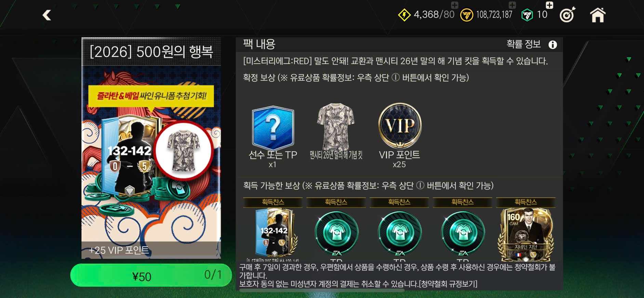
Task: Tap the plus above FC points
Action: 549,5
